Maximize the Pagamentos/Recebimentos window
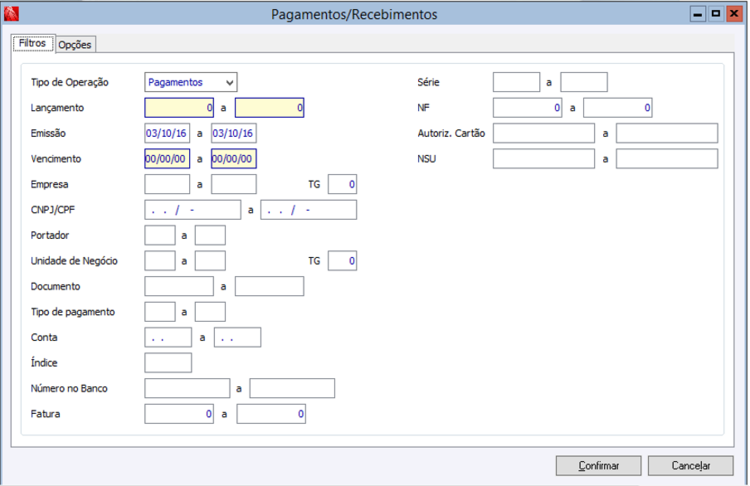 pyautogui.click(x=716, y=14)
